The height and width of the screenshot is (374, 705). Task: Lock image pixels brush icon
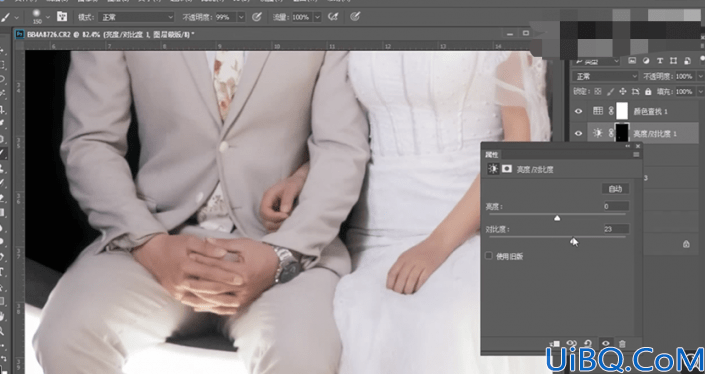click(x=610, y=91)
